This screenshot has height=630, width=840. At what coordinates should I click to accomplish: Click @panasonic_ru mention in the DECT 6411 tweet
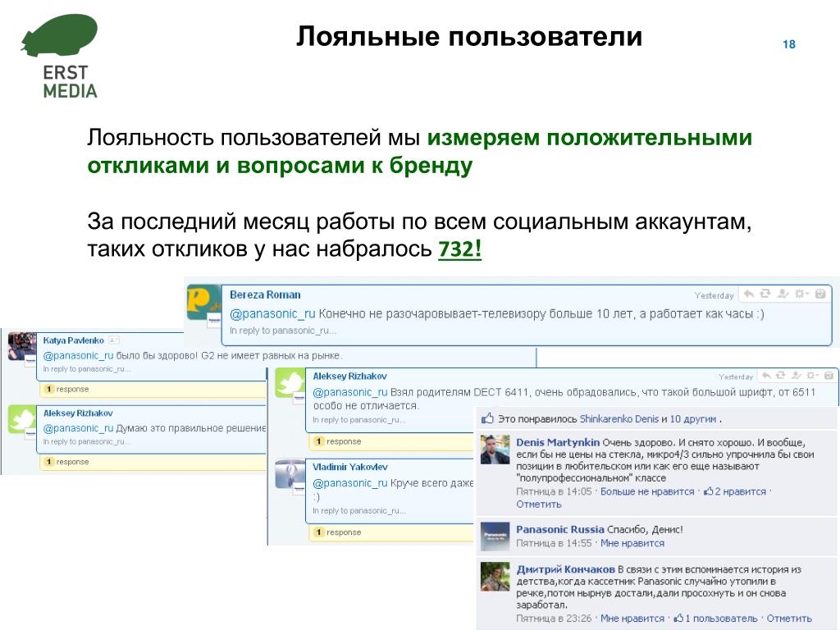coord(349,392)
